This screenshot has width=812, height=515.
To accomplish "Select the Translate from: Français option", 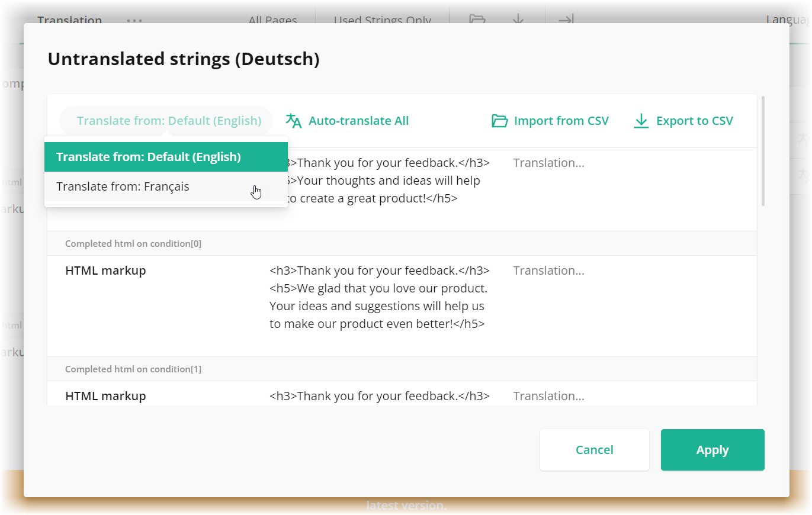I will [x=123, y=186].
